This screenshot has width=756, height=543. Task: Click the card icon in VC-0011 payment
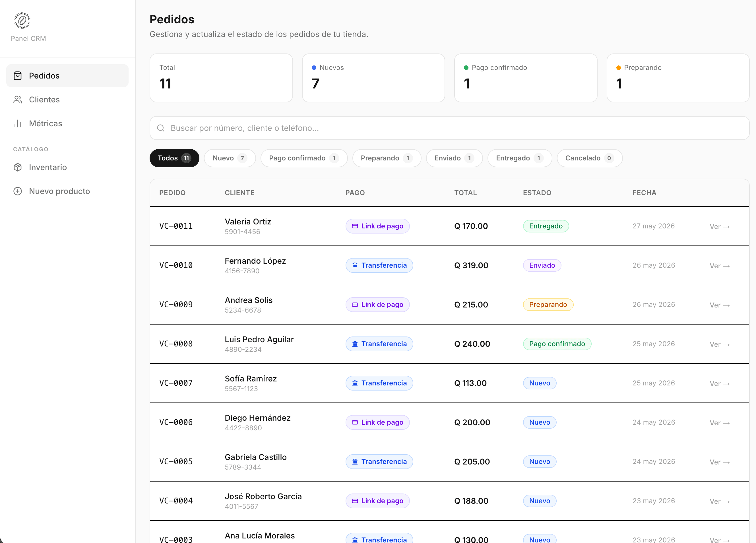(x=355, y=226)
